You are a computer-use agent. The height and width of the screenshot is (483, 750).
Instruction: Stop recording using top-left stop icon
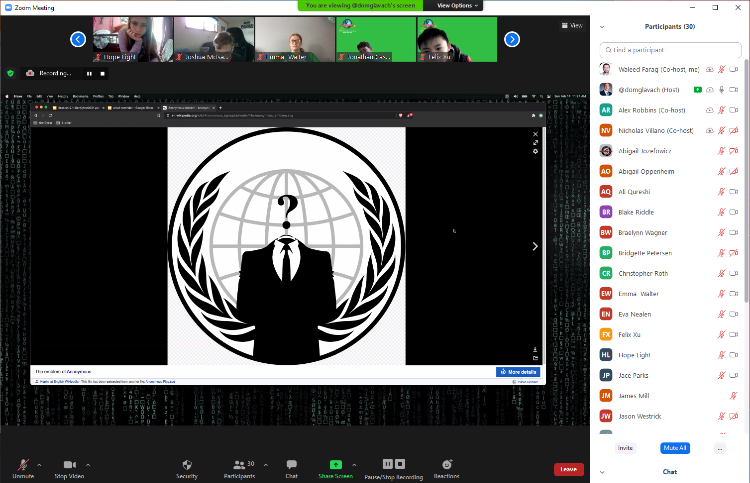[x=102, y=74]
